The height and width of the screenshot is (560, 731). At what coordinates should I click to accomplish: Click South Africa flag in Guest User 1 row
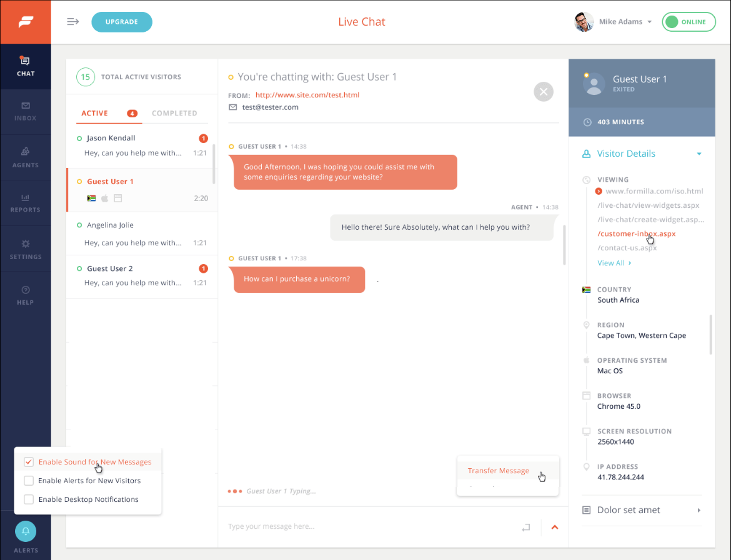(x=92, y=198)
